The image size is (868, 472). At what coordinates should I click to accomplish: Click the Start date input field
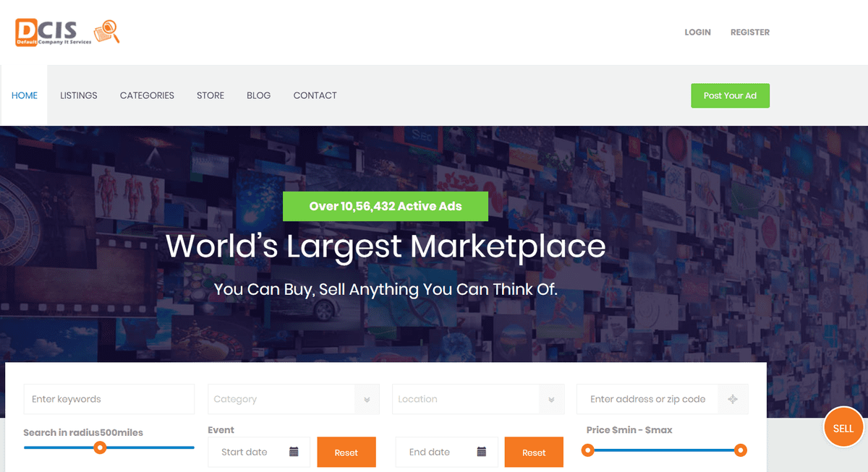(x=259, y=452)
